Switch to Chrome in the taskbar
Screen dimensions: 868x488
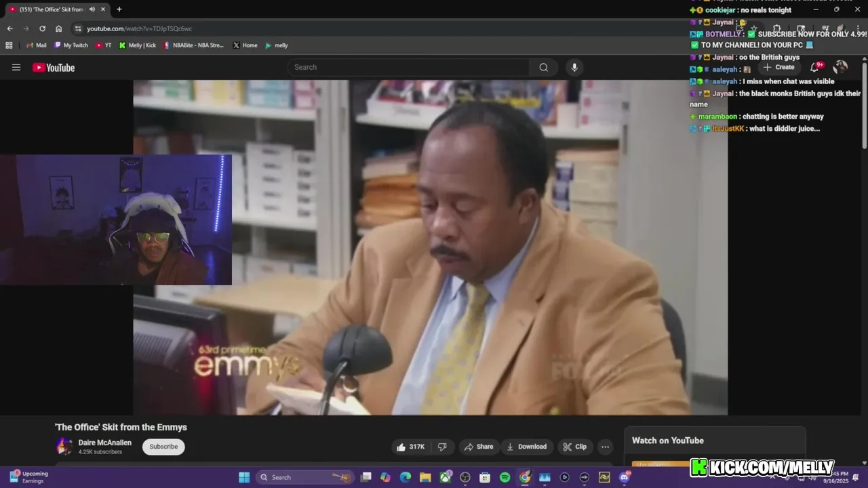(525, 477)
